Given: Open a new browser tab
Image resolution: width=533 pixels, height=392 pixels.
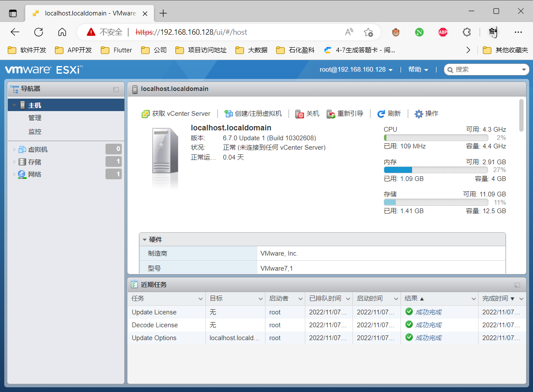Looking at the screenshot, I should click(x=163, y=13).
